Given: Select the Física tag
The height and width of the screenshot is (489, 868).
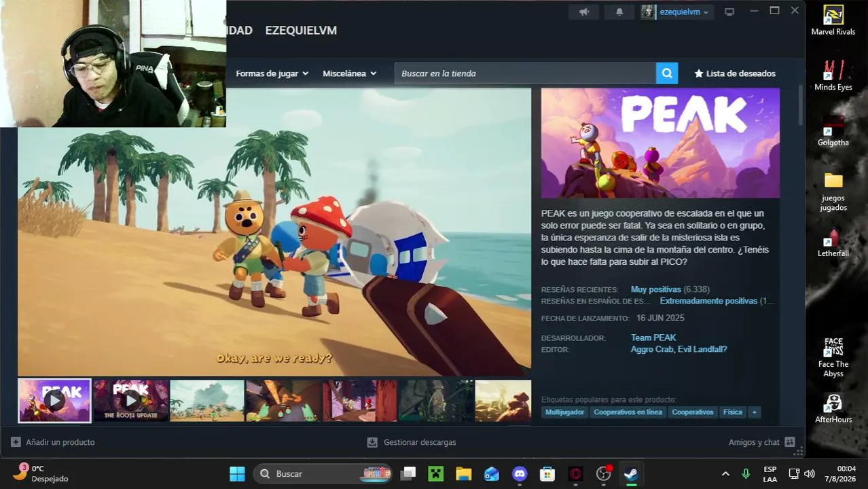Looking at the screenshot, I should [732, 412].
